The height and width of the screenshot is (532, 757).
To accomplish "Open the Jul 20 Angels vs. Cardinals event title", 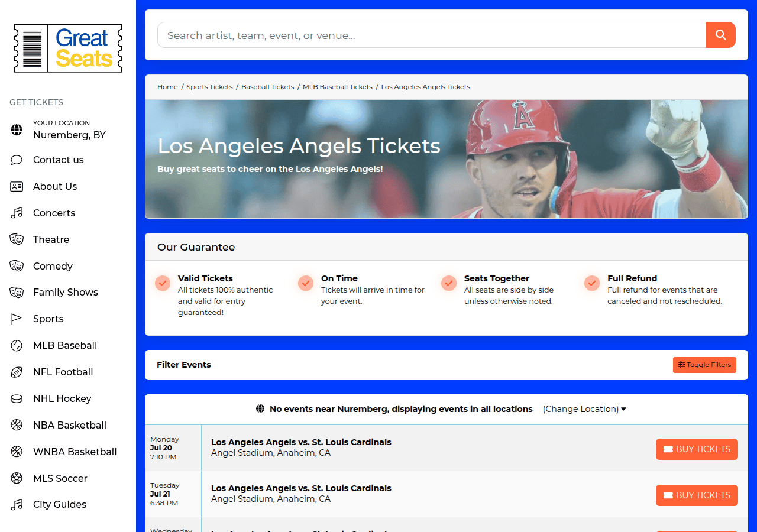I will [x=301, y=442].
